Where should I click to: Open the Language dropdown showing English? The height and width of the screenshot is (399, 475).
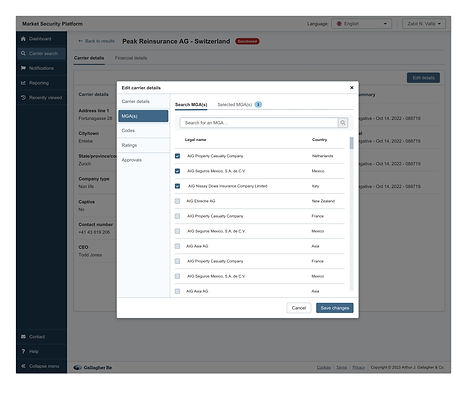click(x=361, y=24)
